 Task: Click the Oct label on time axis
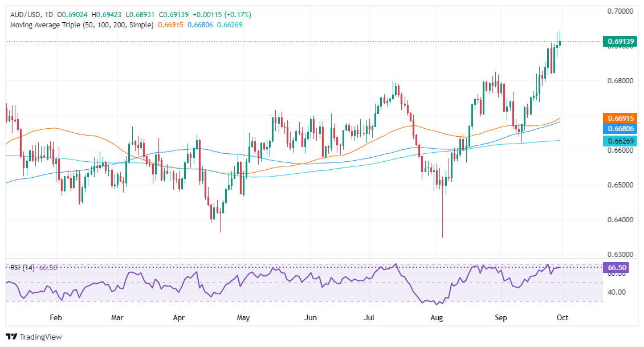pos(561,317)
